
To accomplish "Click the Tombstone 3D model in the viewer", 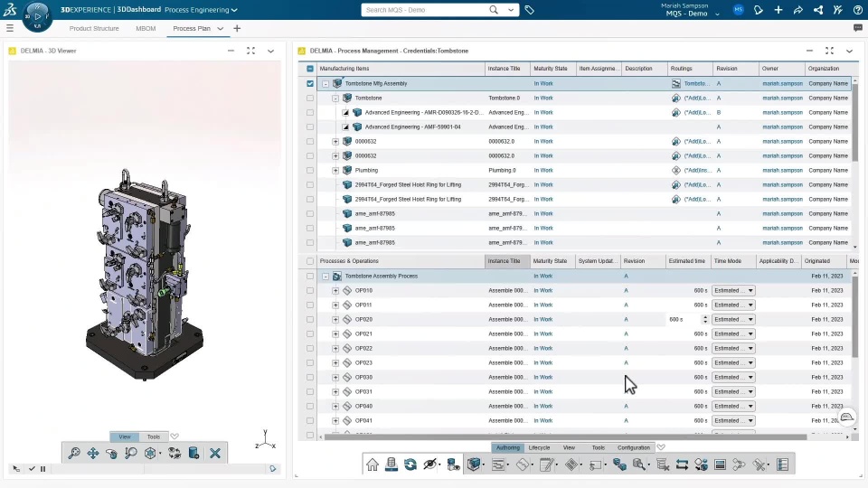I will 145,275.
